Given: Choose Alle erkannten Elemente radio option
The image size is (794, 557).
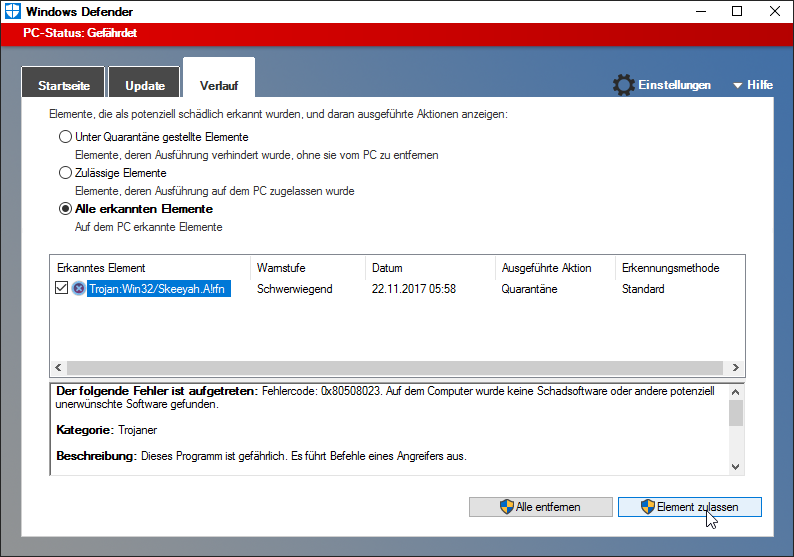Looking at the screenshot, I should point(65,209).
